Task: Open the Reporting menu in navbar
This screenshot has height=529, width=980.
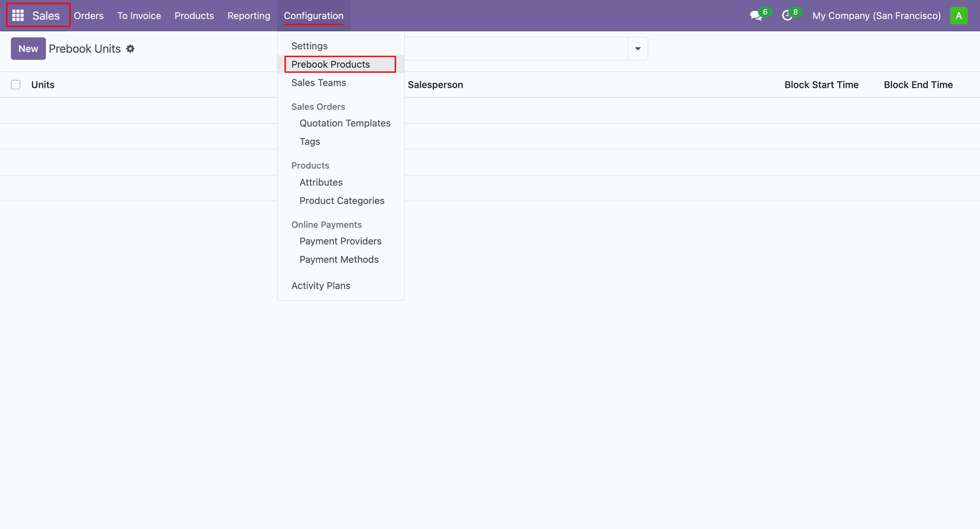Action: 249,16
